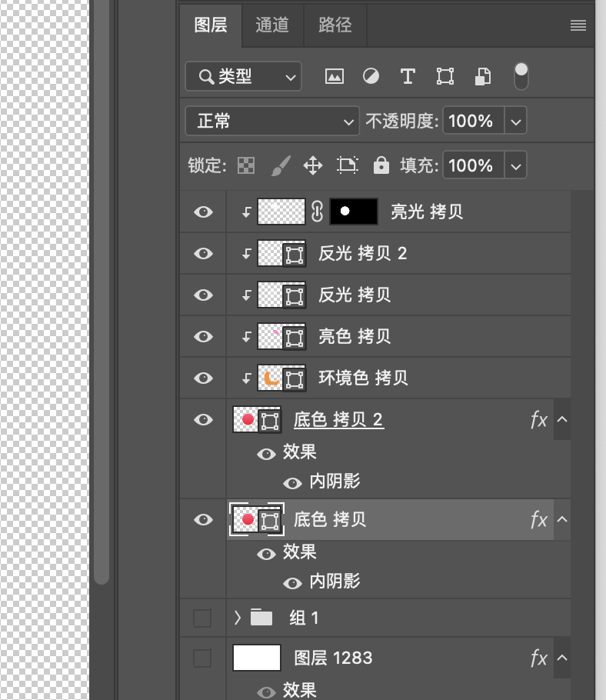This screenshot has width=606, height=700.
Task: Select the layer mask thumbnail of 亮光 拷贝
Action: pyautogui.click(x=354, y=212)
